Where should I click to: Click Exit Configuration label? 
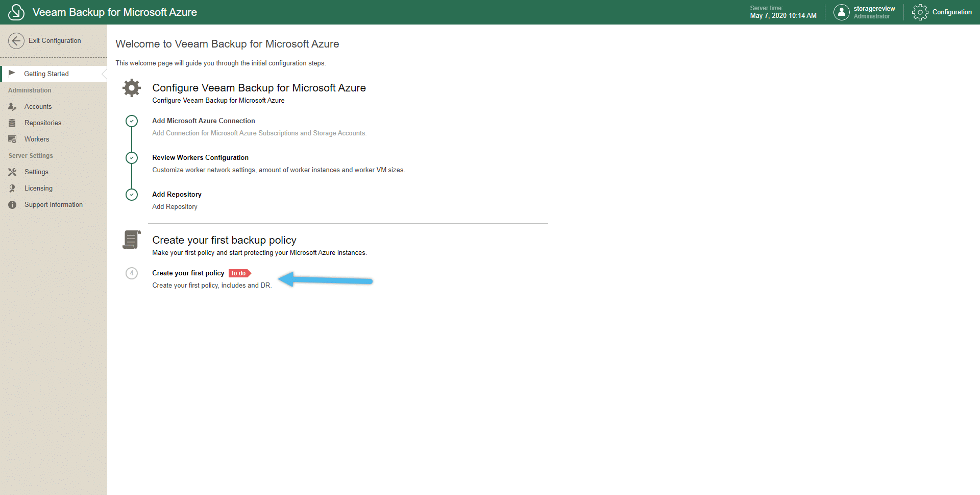[x=55, y=41]
